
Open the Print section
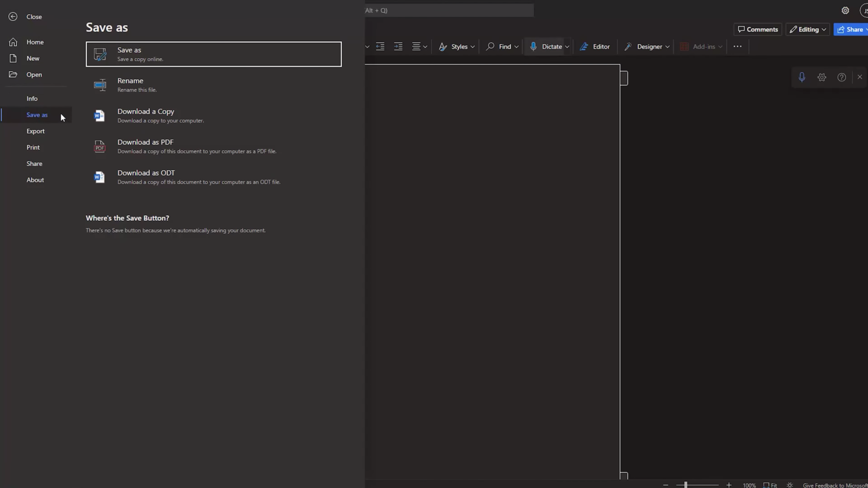pos(33,147)
